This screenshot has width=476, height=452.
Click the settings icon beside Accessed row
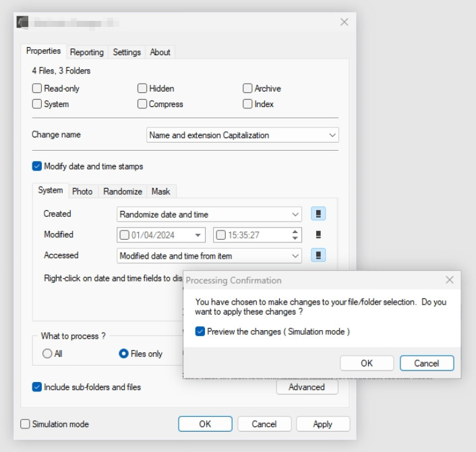[x=318, y=255]
